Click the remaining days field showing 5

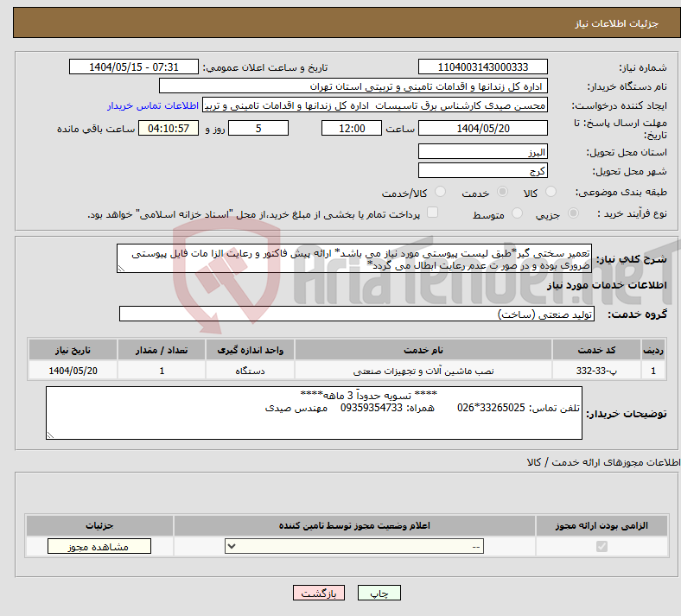coord(258,128)
